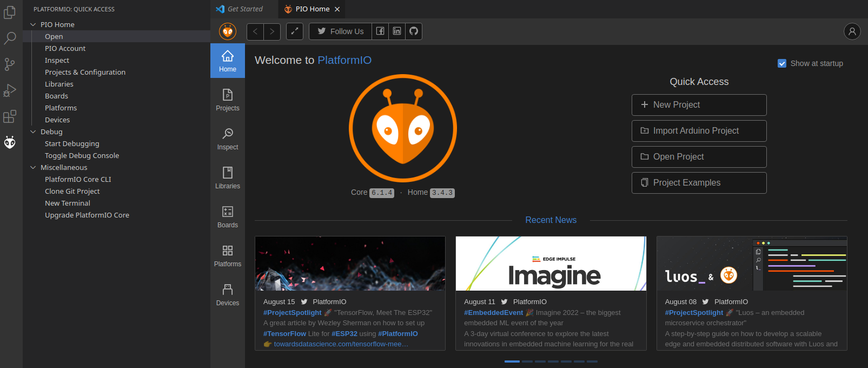Close the PIO Home tab
Screen dimensions: 868x368
click(337, 9)
